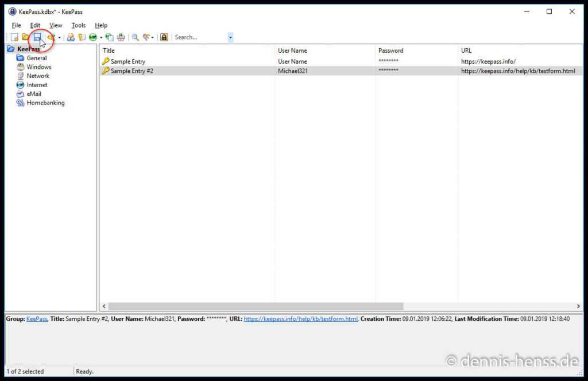
Task: Open the testform.html link in details pane
Action: (301, 319)
